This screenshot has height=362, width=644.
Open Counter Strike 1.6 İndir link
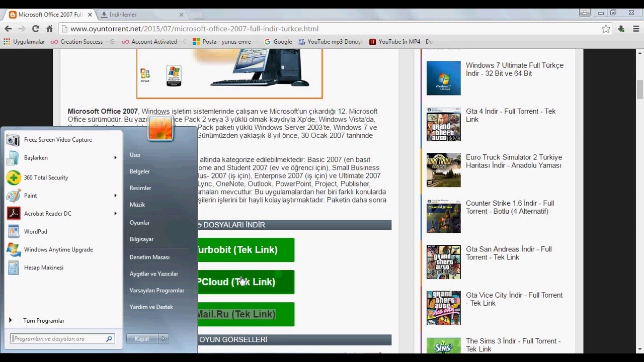[x=510, y=207]
